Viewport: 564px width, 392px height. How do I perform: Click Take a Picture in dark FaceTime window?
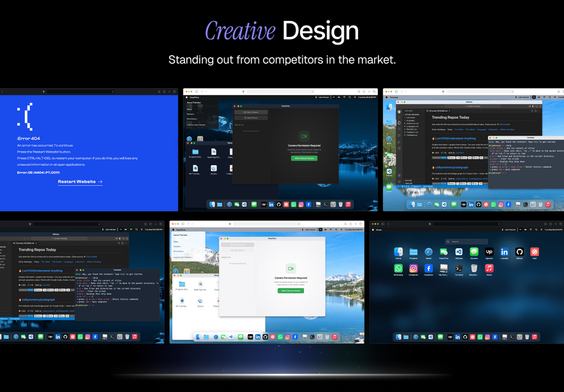[x=251, y=112]
